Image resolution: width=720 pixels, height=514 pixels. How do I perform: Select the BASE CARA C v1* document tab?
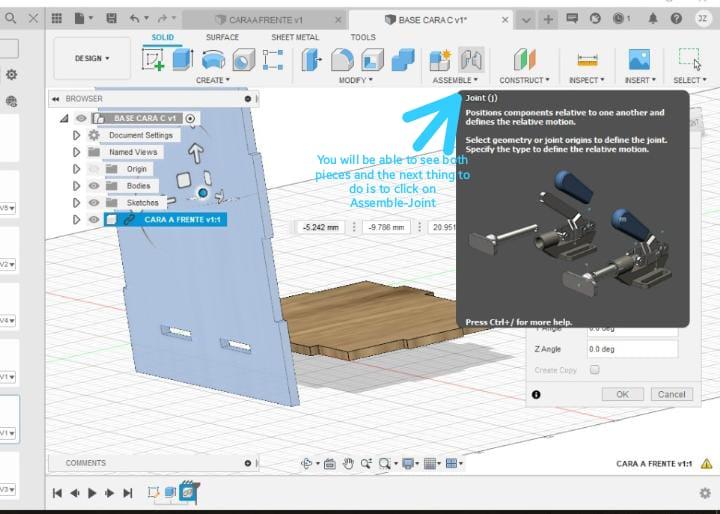[432, 20]
